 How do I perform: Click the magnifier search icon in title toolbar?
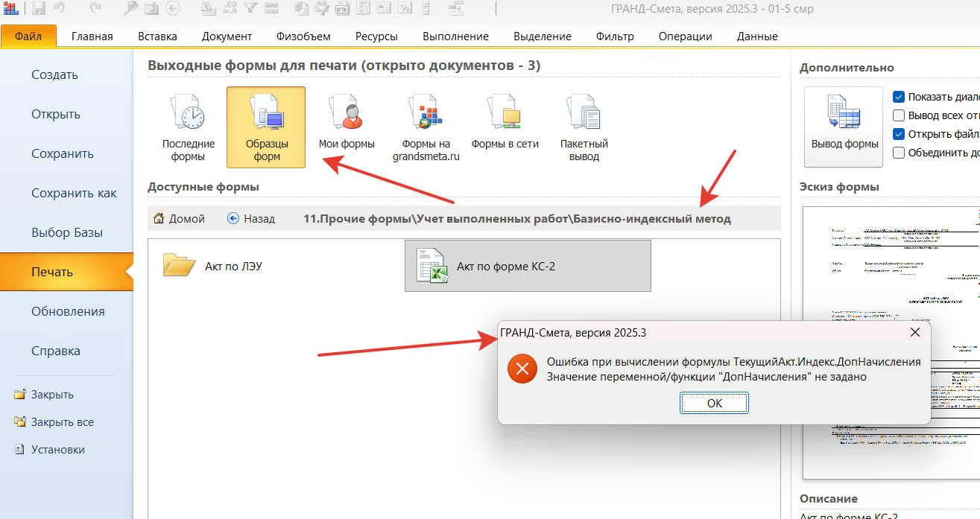(x=131, y=9)
